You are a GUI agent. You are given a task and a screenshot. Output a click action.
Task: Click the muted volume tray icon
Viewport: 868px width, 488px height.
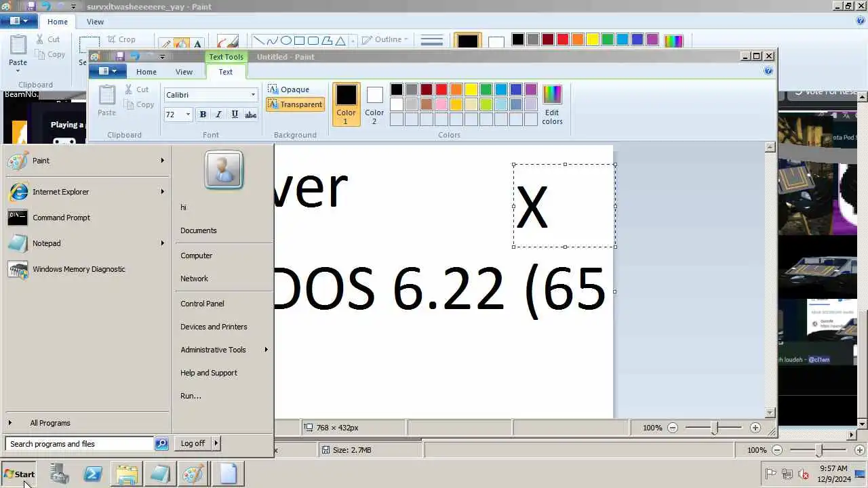tap(804, 474)
